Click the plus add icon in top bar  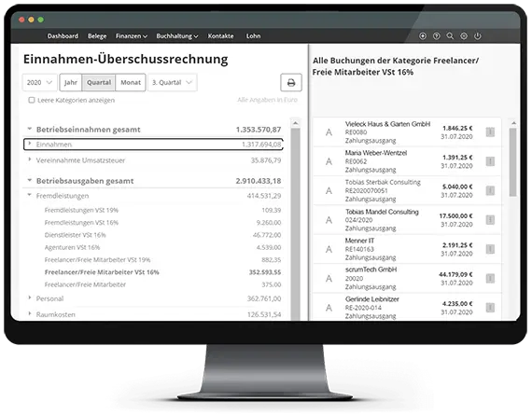pos(423,36)
